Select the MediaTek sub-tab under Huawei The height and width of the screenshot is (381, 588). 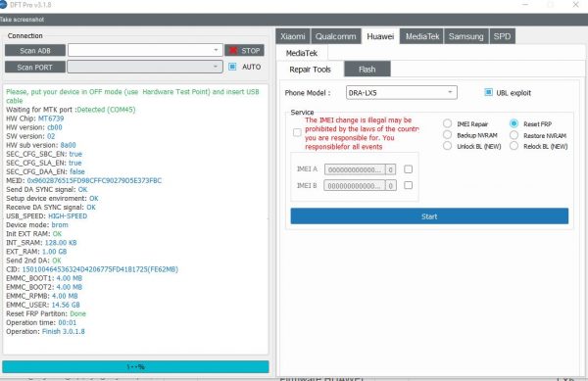[302, 53]
